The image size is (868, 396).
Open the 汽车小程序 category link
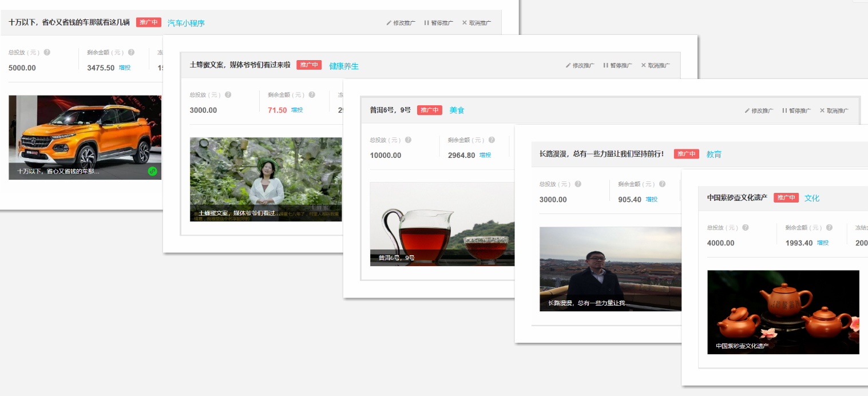(186, 23)
